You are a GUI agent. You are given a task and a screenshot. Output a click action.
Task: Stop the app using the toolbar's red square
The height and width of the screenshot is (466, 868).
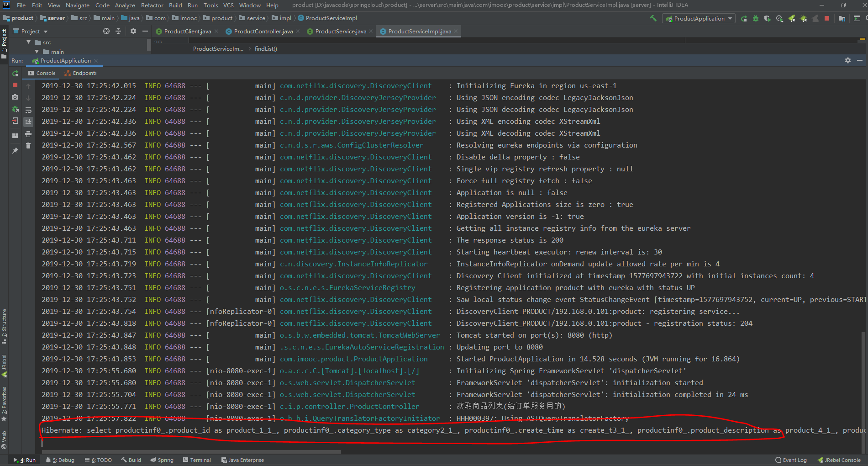tap(827, 18)
